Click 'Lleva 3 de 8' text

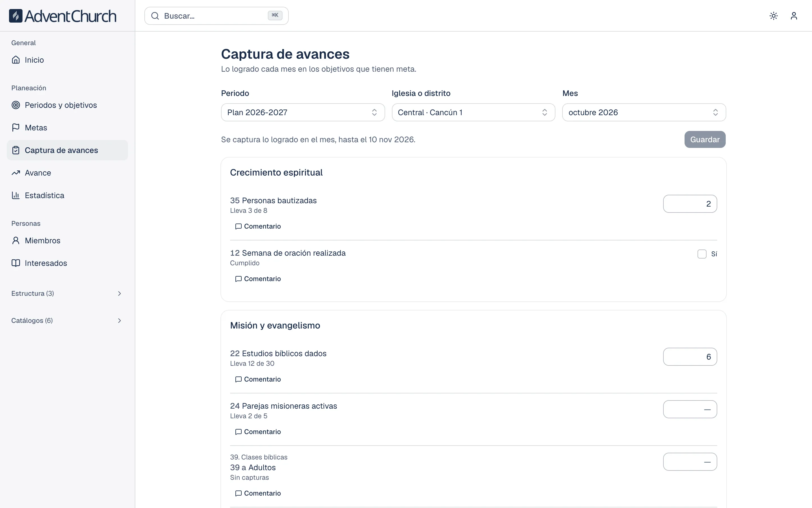click(249, 211)
